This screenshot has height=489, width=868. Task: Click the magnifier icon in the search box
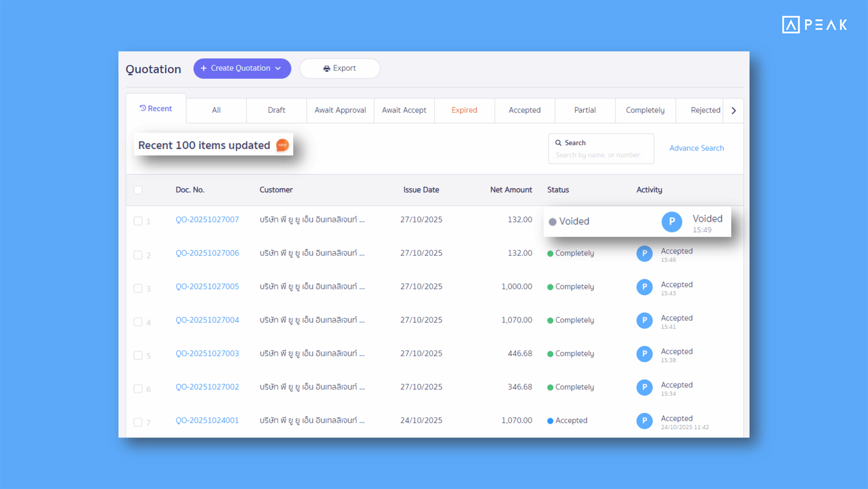pyautogui.click(x=558, y=143)
